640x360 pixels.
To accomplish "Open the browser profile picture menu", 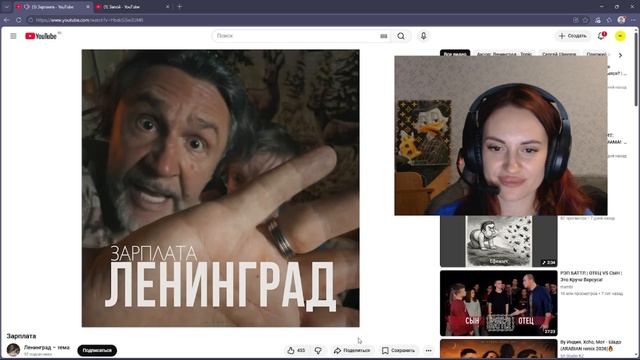I will [621, 20].
